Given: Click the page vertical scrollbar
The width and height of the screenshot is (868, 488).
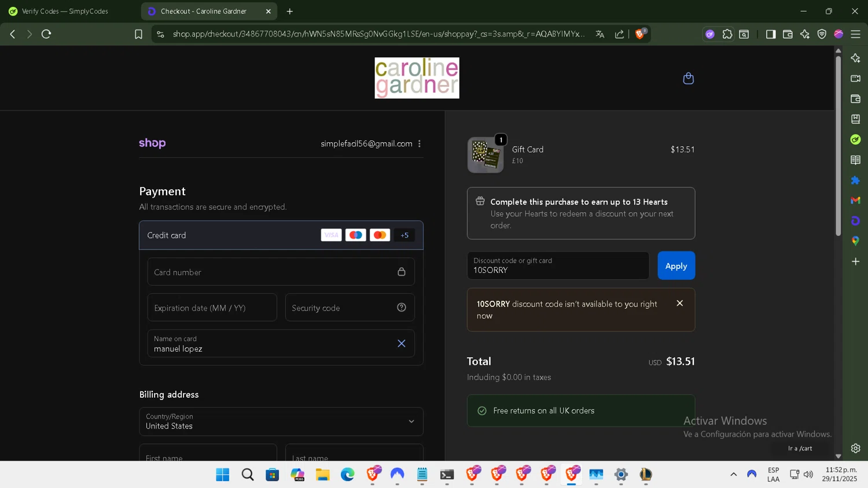Looking at the screenshot, I should point(838,146).
